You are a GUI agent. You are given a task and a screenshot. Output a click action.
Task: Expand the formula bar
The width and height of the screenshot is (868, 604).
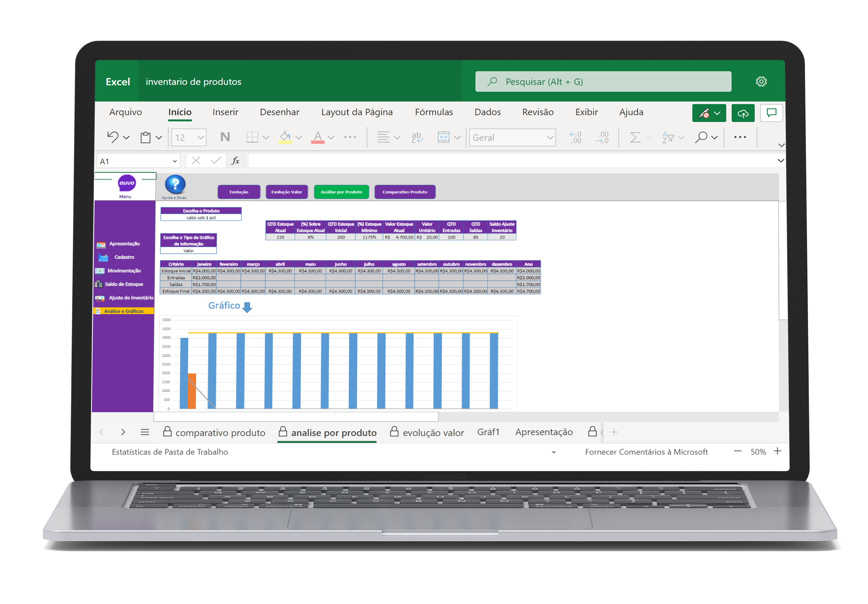[x=781, y=161]
